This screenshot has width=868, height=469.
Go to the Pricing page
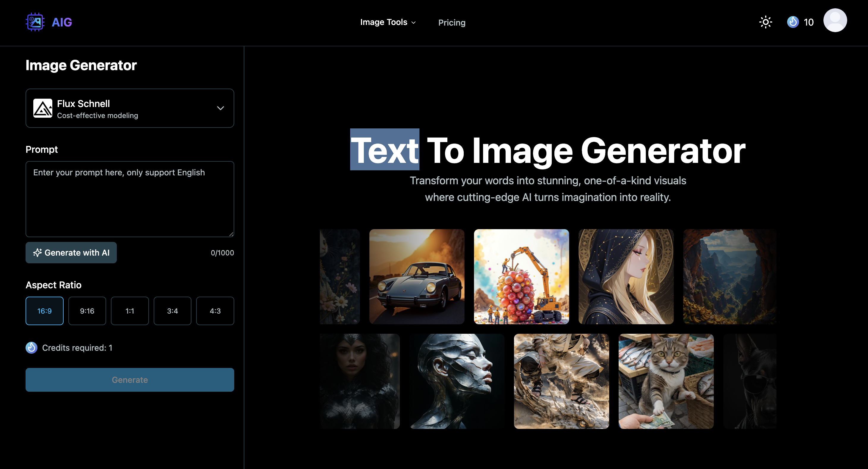[x=452, y=23]
